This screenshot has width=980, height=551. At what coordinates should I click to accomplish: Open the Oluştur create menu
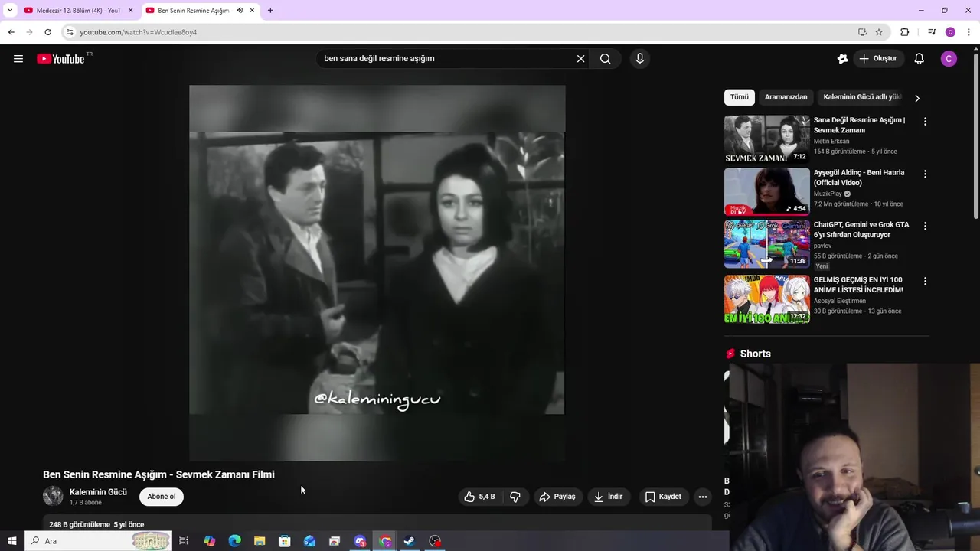pyautogui.click(x=877, y=59)
